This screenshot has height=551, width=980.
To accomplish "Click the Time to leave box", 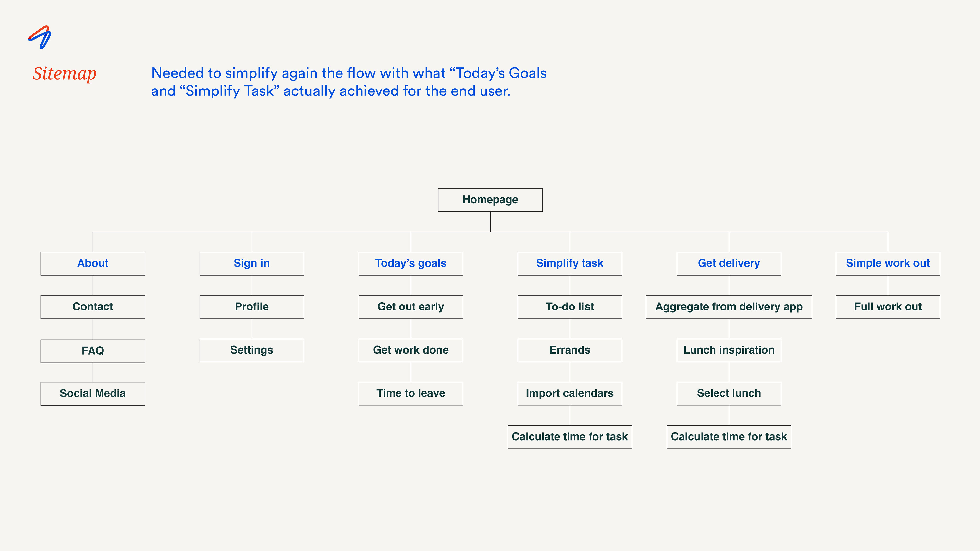I will (x=410, y=393).
